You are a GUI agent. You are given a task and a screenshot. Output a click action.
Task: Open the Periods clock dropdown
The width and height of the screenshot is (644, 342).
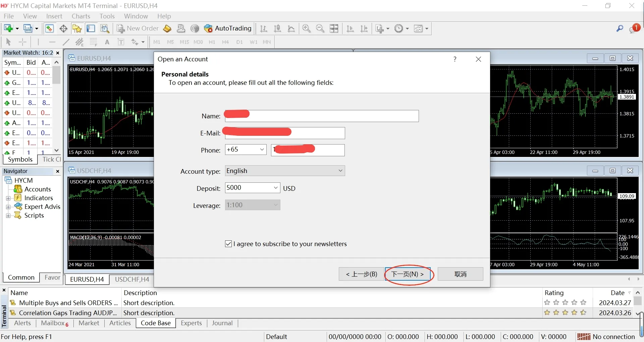click(x=401, y=28)
